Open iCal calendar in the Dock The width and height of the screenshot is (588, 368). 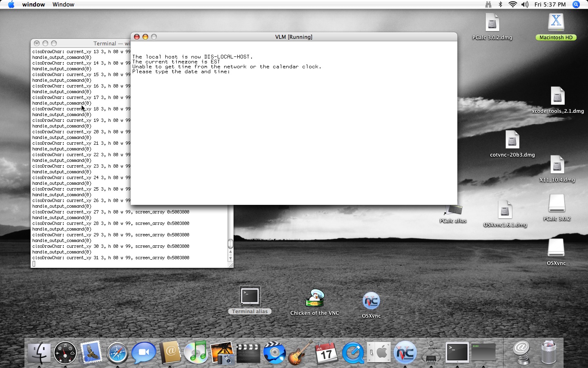click(326, 352)
